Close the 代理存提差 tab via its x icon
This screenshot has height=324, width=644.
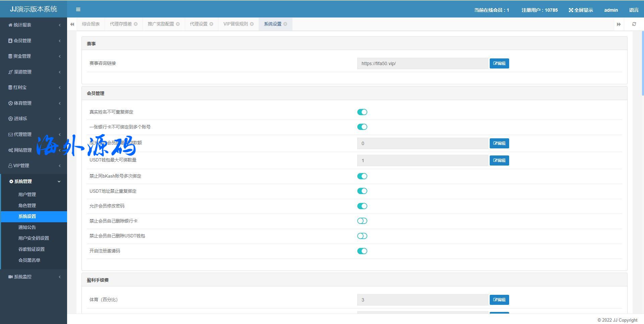point(136,24)
